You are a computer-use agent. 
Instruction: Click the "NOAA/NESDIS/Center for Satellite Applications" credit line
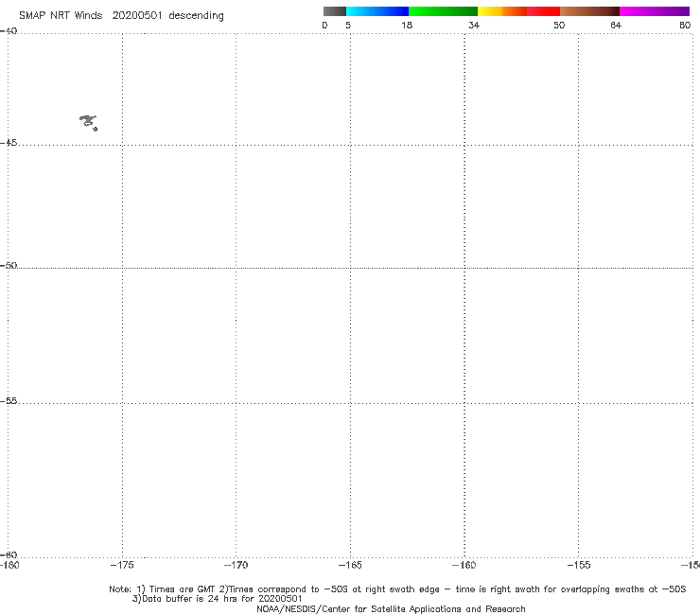pos(391,609)
